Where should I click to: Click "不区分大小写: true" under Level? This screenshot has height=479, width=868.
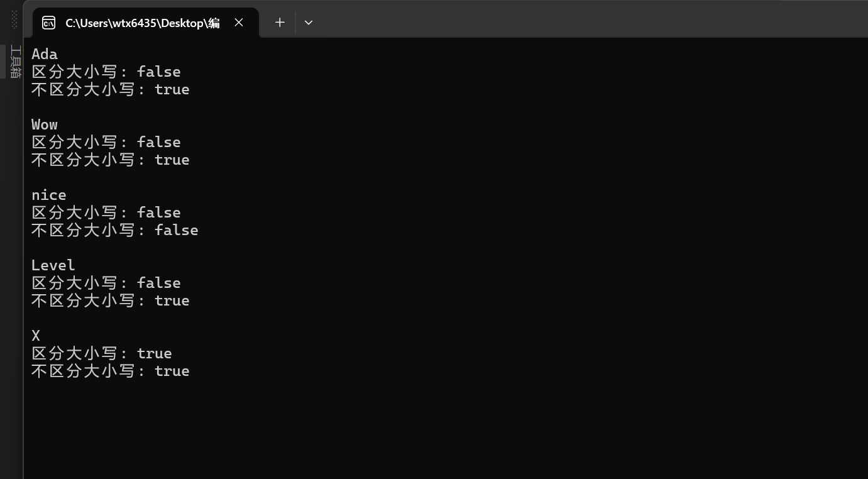click(111, 300)
